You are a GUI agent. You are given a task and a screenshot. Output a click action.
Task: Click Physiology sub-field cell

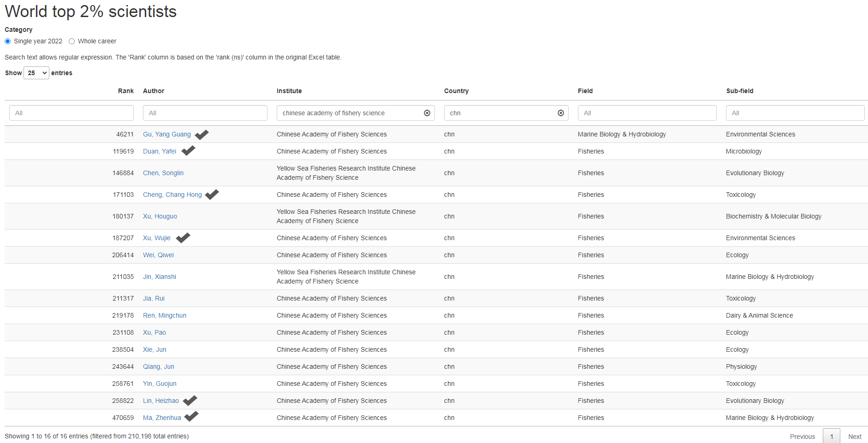click(742, 366)
